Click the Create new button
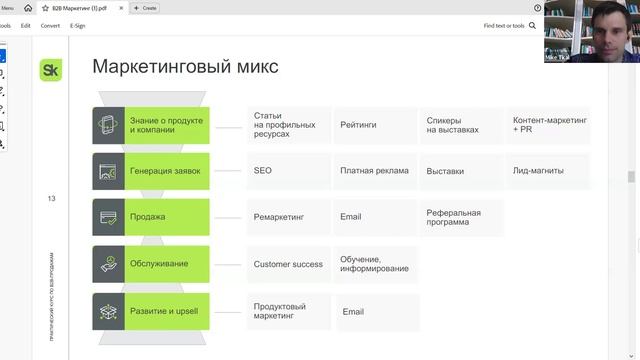Image resolution: width=640 pixels, height=360 pixels. tap(145, 8)
